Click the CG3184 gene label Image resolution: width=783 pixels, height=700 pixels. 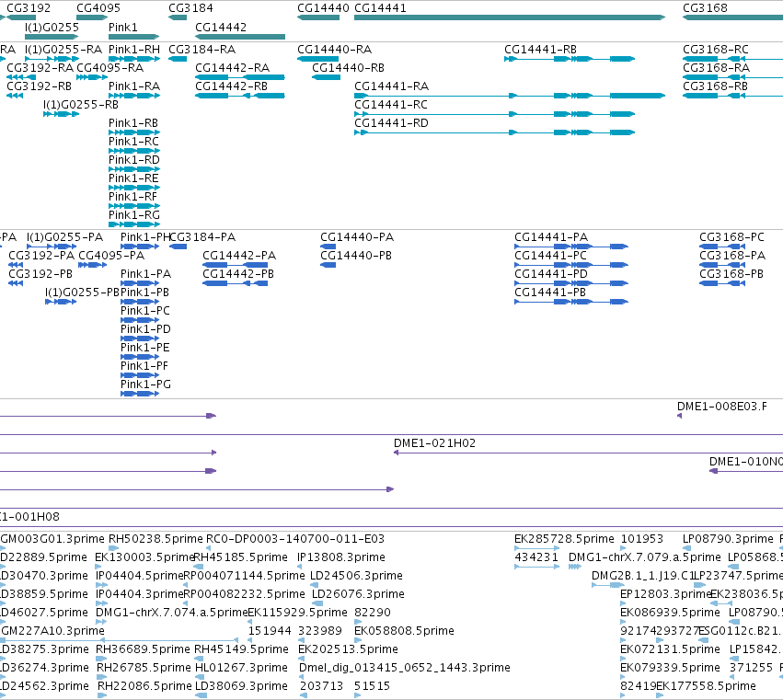(190, 8)
